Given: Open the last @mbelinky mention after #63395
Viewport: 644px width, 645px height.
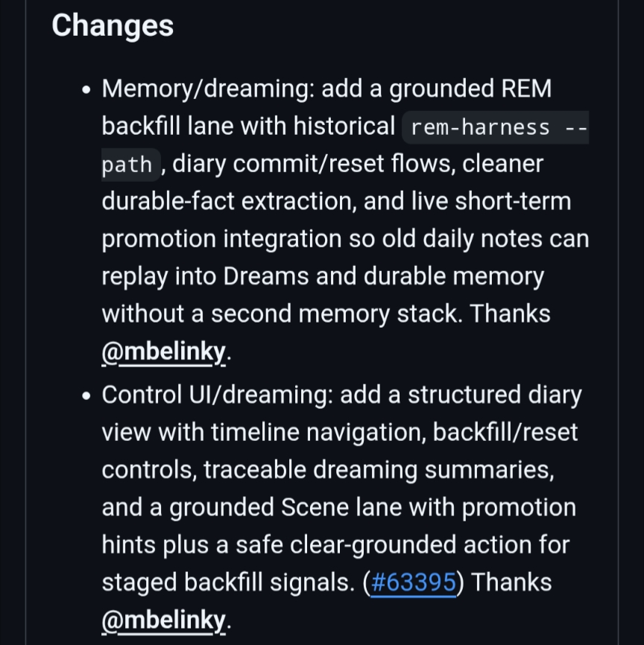Looking at the screenshot, I should [163, 620].
